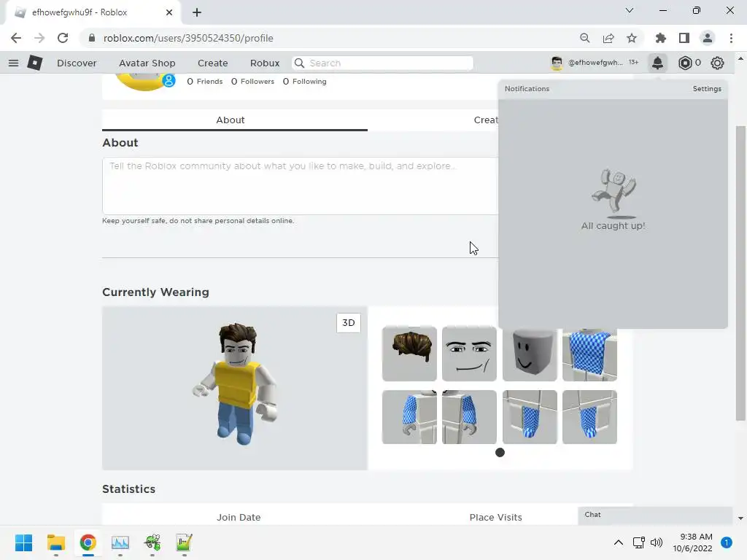Click the Roblox logo home icon
The height and width of the screenshot is (560, 747).
coord(35,63)
